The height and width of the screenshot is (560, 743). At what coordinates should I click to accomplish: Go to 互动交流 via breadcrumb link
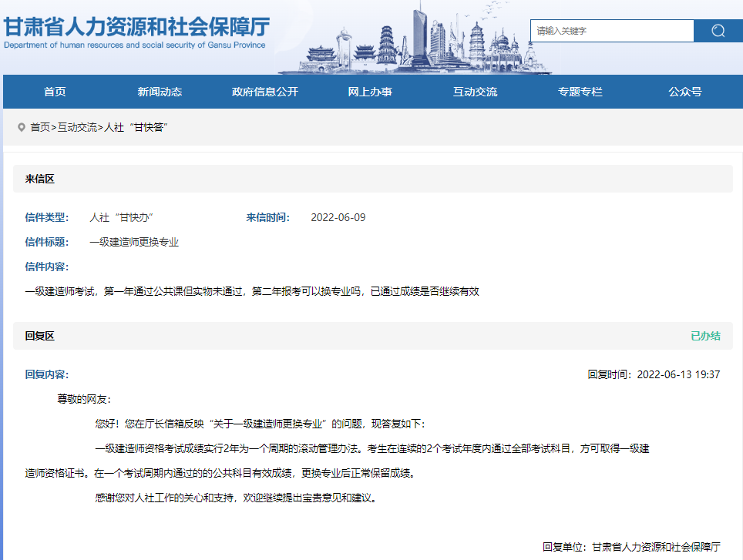point(77,127)
